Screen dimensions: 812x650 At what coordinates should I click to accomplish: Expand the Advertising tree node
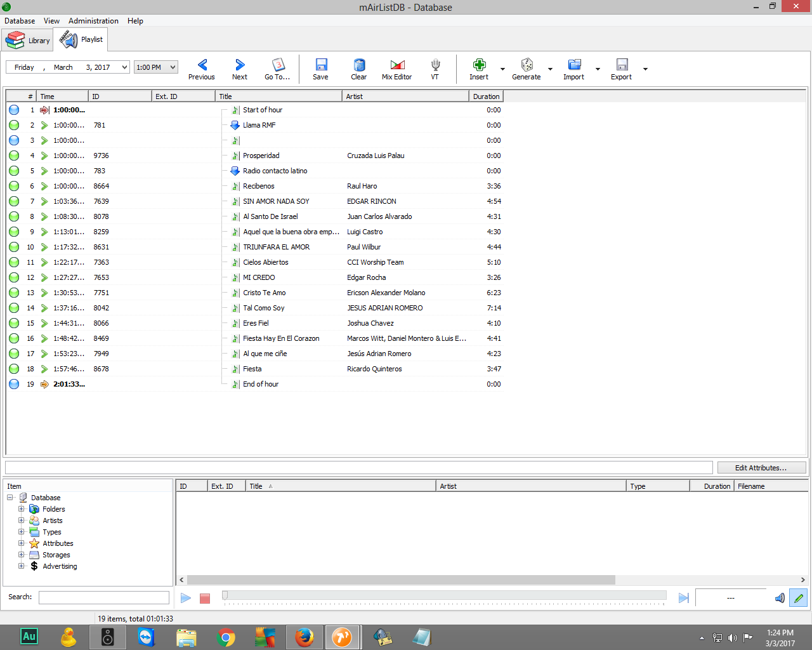pyautogui.click(x=22, y=566)
